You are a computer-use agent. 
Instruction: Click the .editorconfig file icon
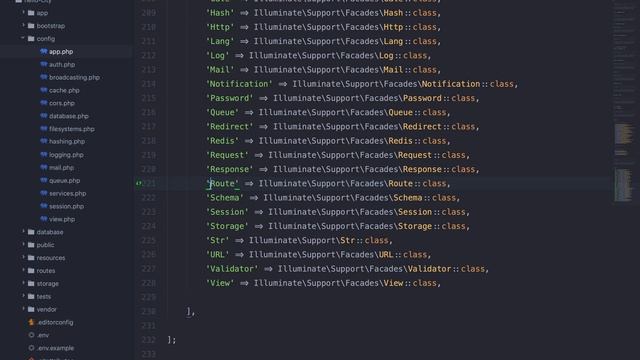[x=31, y=322]
